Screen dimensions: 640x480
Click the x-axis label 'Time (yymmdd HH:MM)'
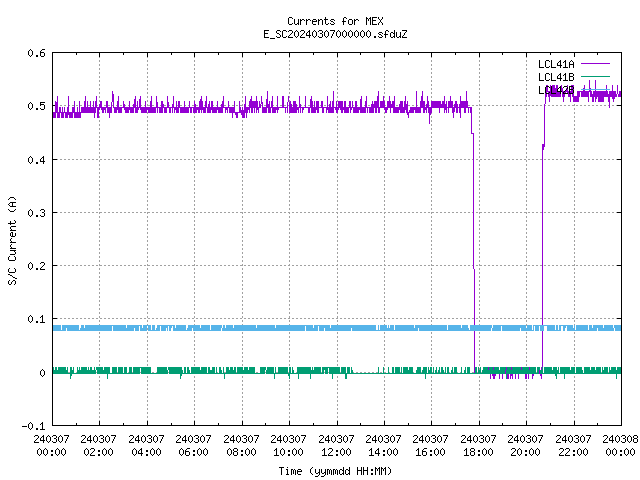tap(335, 471)
